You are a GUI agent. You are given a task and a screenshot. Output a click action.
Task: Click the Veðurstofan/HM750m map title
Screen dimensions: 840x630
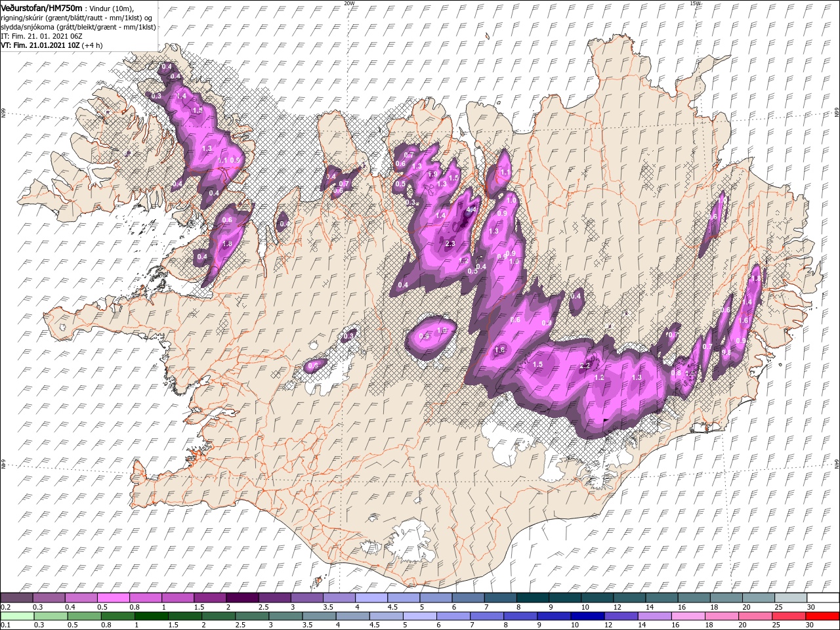pyautogui.click(x=41, y=7)
